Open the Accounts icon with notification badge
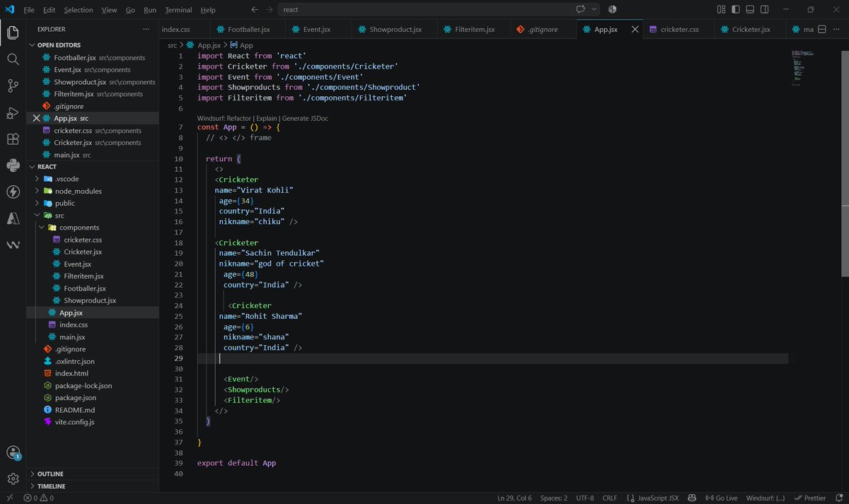Viewport: 849px width, 504px height. [13, 453]
